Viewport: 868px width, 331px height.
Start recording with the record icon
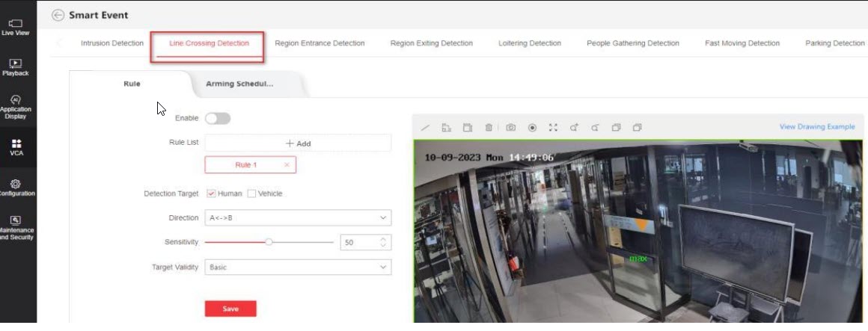532,128
